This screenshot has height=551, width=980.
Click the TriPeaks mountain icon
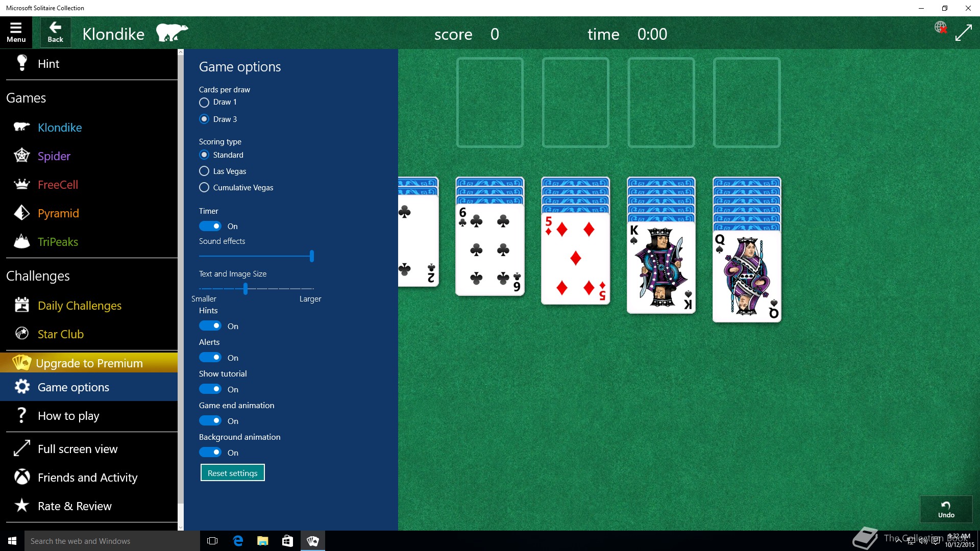(21, 241)
